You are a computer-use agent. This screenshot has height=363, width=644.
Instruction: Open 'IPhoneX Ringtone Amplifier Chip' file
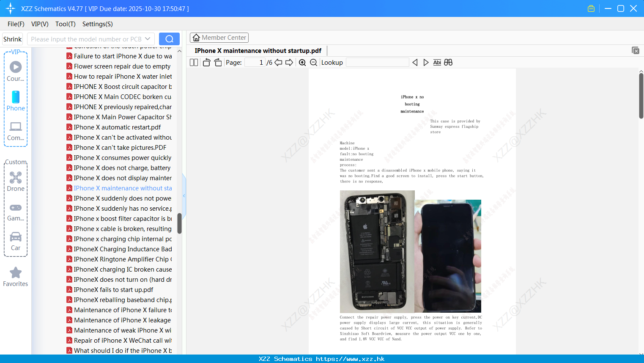(x=119, y=259)
